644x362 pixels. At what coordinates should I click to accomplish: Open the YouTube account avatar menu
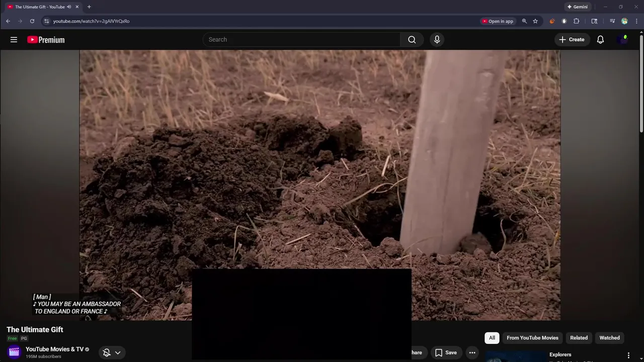(623, 40)
